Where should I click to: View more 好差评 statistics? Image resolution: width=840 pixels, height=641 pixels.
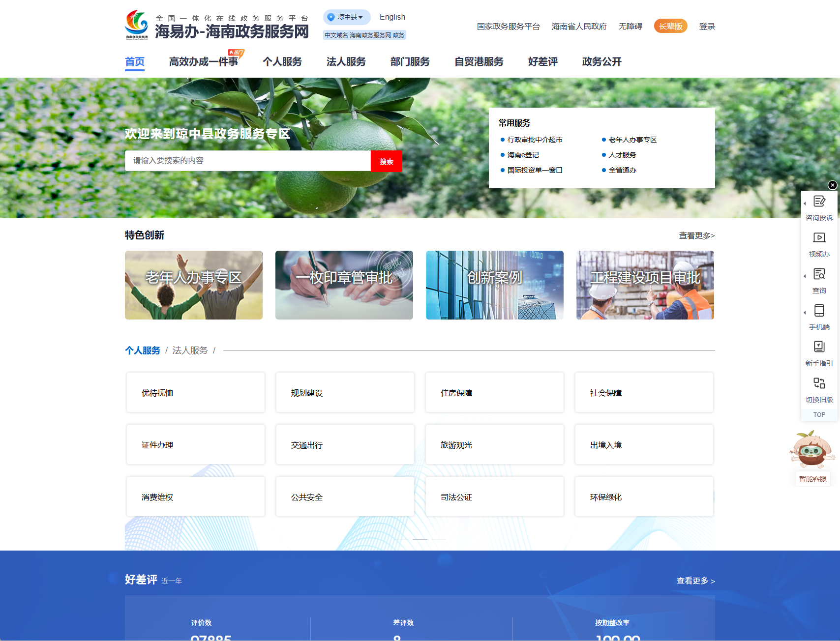[x=696, y=581]
